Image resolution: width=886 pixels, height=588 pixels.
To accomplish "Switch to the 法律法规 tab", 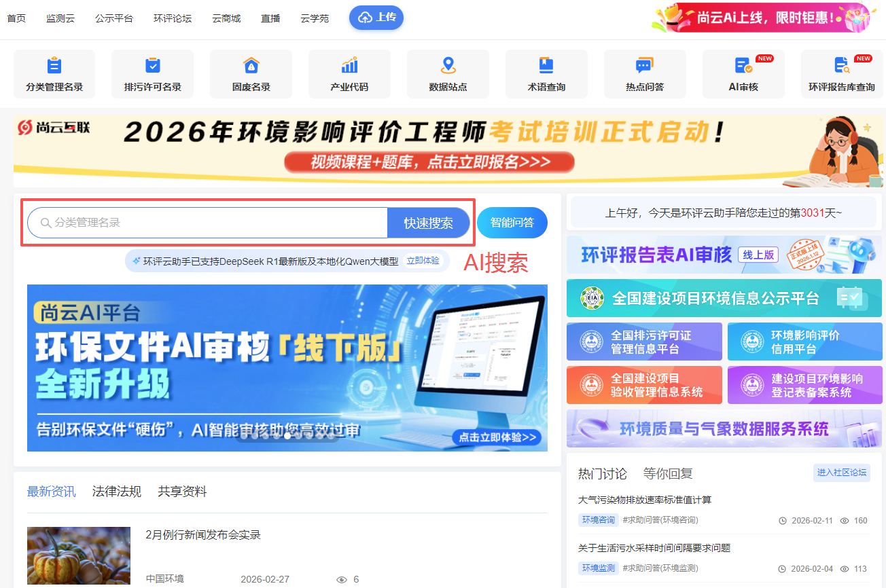I will (117, 492).
